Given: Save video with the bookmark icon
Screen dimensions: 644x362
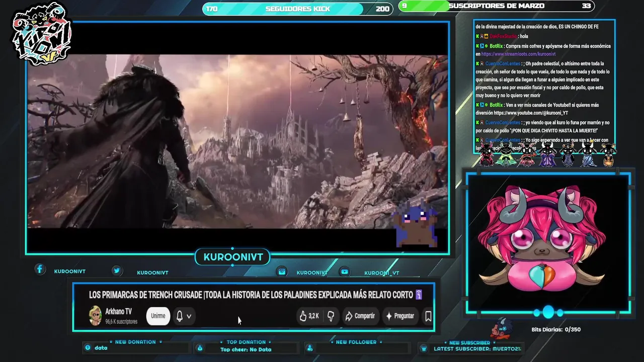Looking at the screenshot, I should [428, 316].
